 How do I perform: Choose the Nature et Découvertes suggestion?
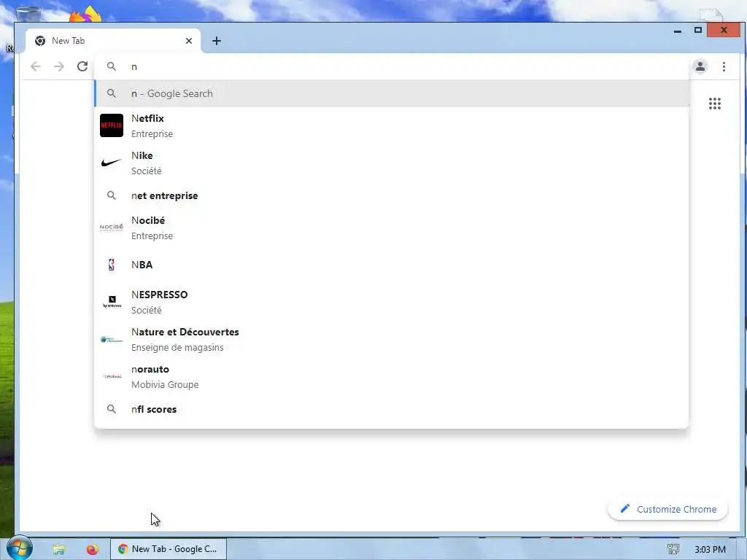click(392, 339)
